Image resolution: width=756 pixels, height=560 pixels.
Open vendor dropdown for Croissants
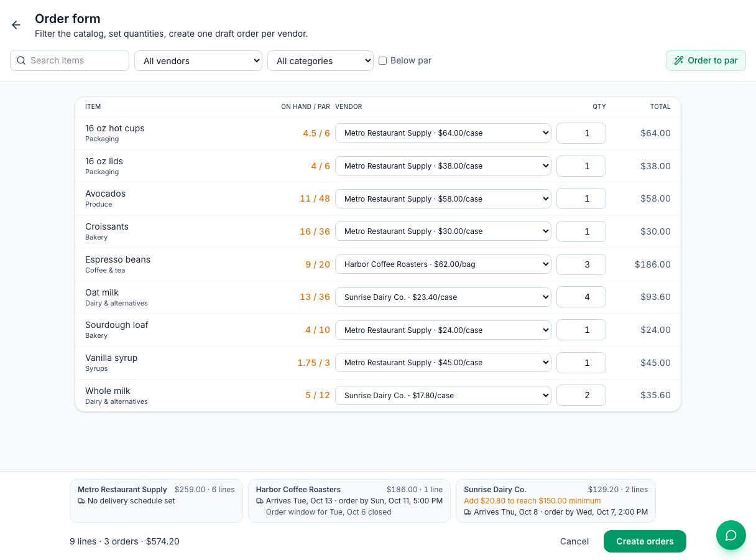(x=443, y=231)
